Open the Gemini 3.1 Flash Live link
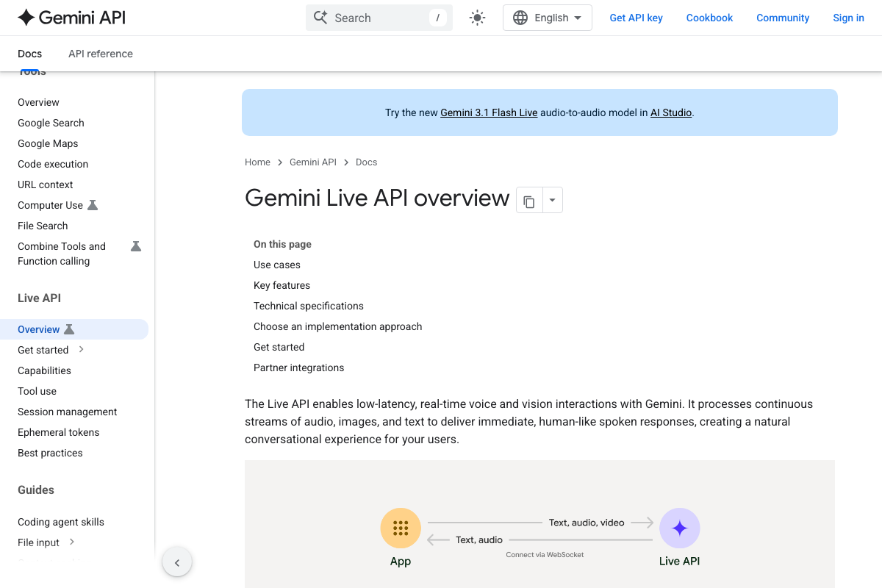This screenshot has height=588, width=882. 488,112
